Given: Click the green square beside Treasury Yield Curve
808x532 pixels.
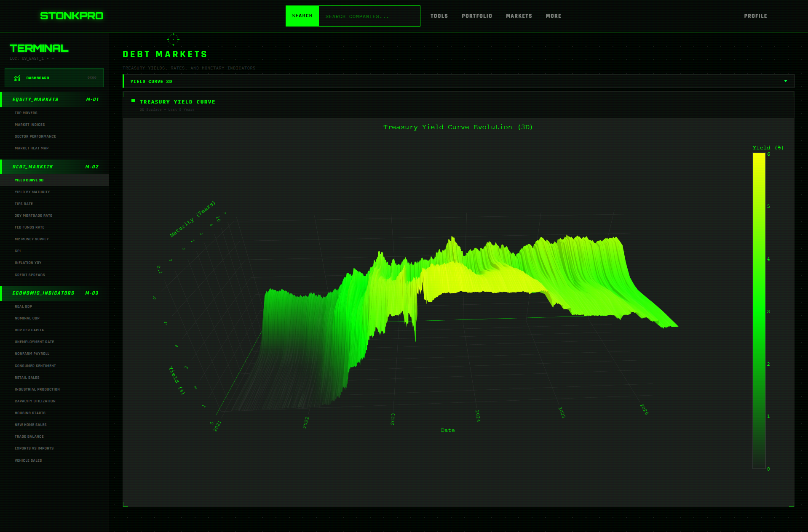Looking at the screenshot, I should point(133,101).
